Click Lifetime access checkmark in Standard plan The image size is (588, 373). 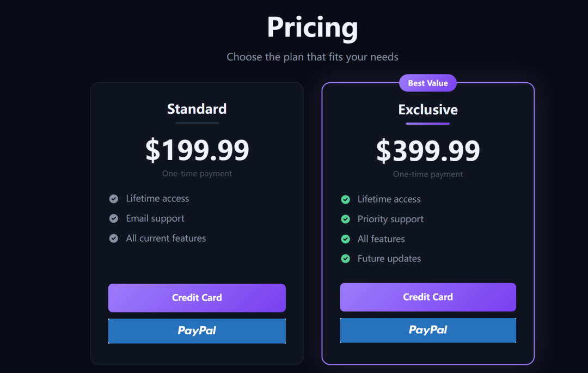[114, 199]
